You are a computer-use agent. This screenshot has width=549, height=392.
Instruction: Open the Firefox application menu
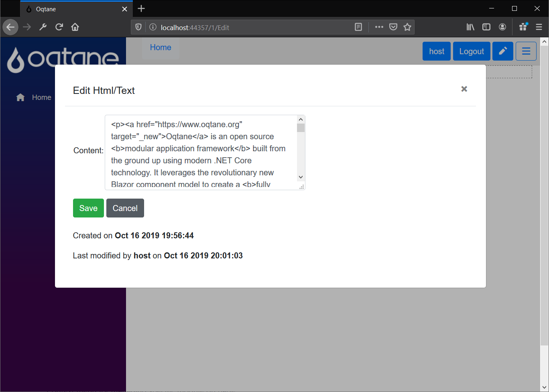click(539, 27)
